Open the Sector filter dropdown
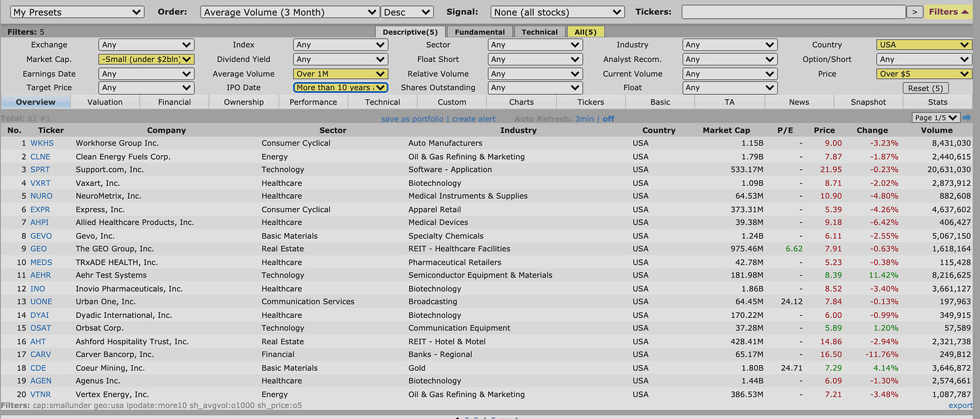 click(535, 44)
